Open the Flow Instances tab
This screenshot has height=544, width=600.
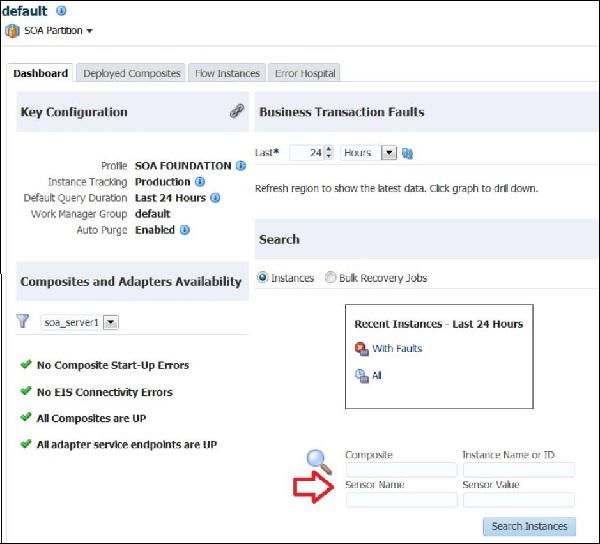tap(227, 73)
